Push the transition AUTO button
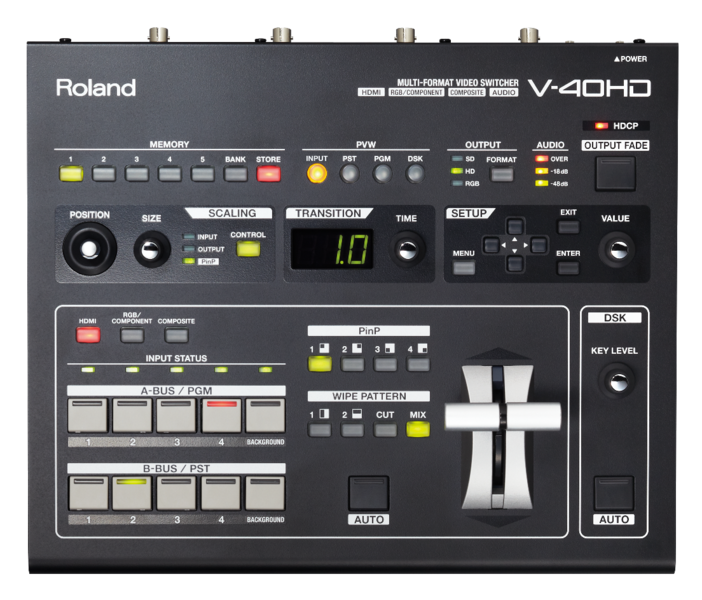 (x=368, y=493)
